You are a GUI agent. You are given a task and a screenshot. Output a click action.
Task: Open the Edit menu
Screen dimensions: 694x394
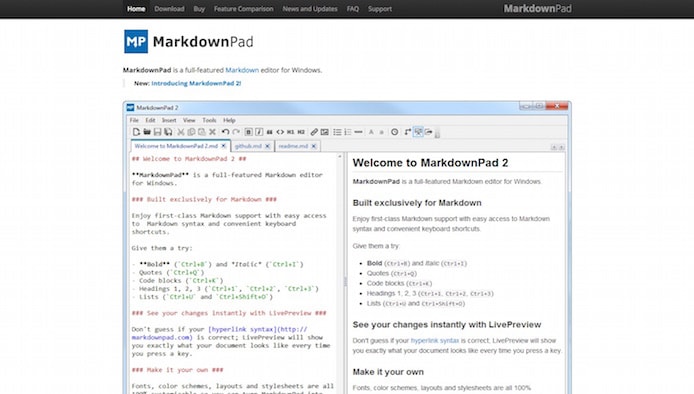pos(150,120)
